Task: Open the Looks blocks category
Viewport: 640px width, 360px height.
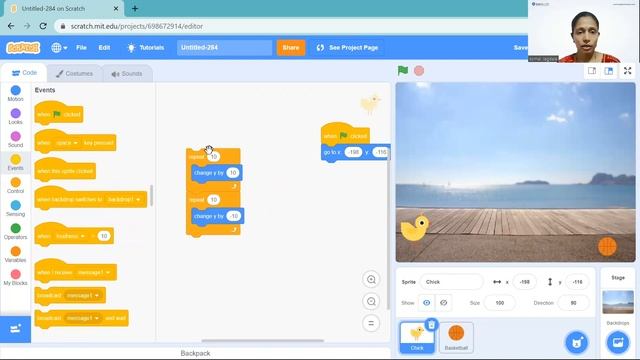Action: (x=16, y=116)
